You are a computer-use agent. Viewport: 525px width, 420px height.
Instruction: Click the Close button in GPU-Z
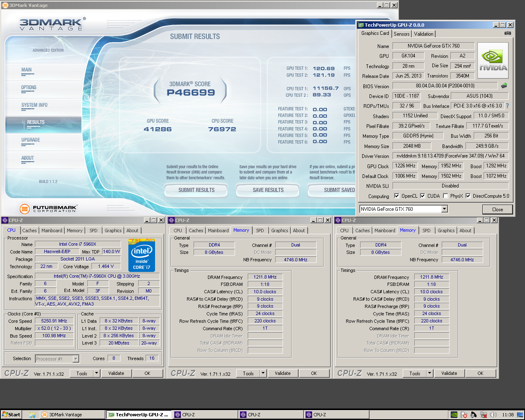click(x=498, y=209)
